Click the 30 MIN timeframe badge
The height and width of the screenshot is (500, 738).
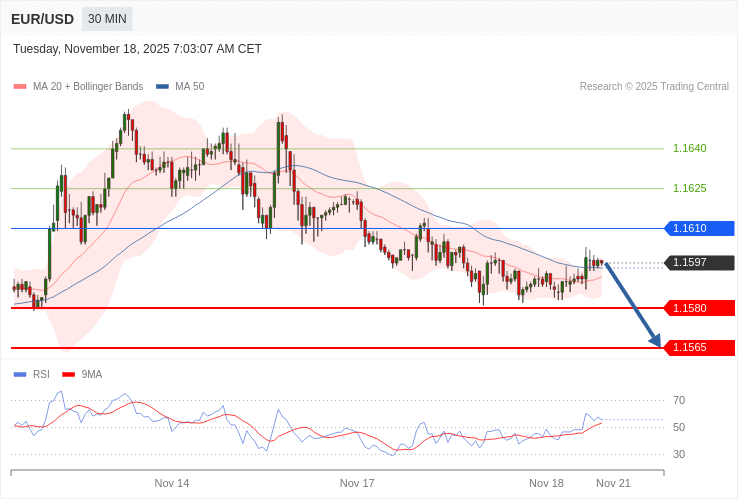coord(107,19)
